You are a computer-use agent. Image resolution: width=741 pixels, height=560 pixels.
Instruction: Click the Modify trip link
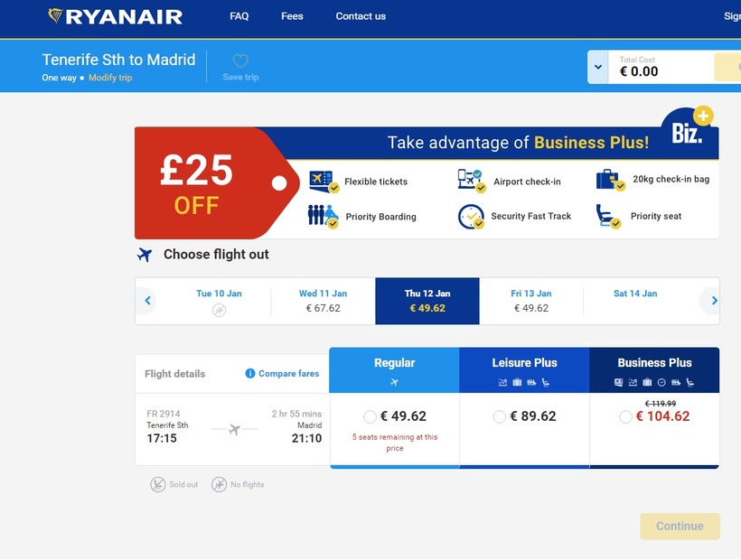coord(110,78)
